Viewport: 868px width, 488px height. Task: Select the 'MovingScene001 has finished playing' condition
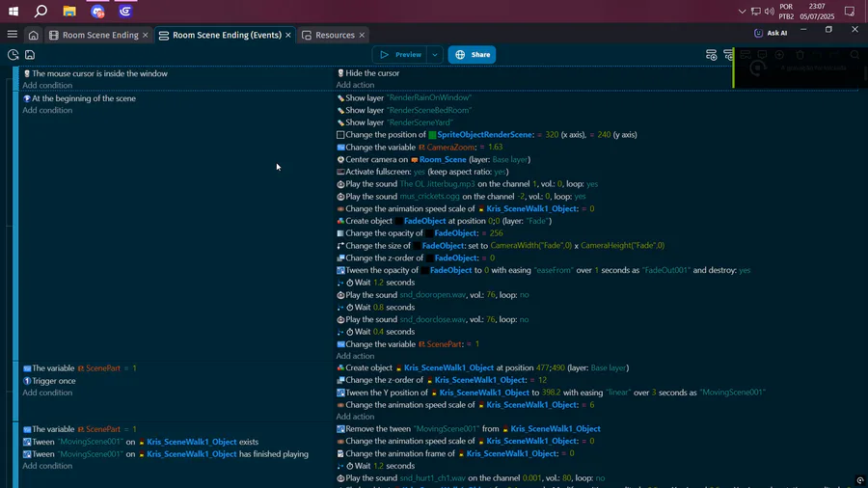click(166, 453)
